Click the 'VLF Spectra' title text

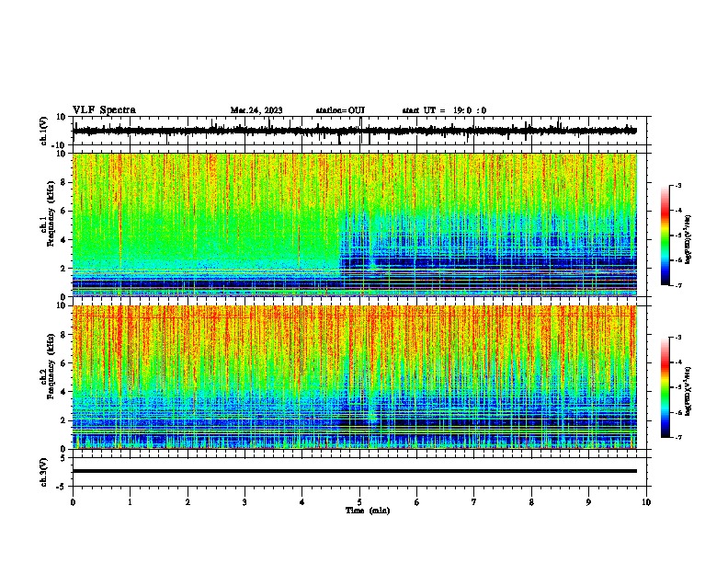click(x=104, y=110)
